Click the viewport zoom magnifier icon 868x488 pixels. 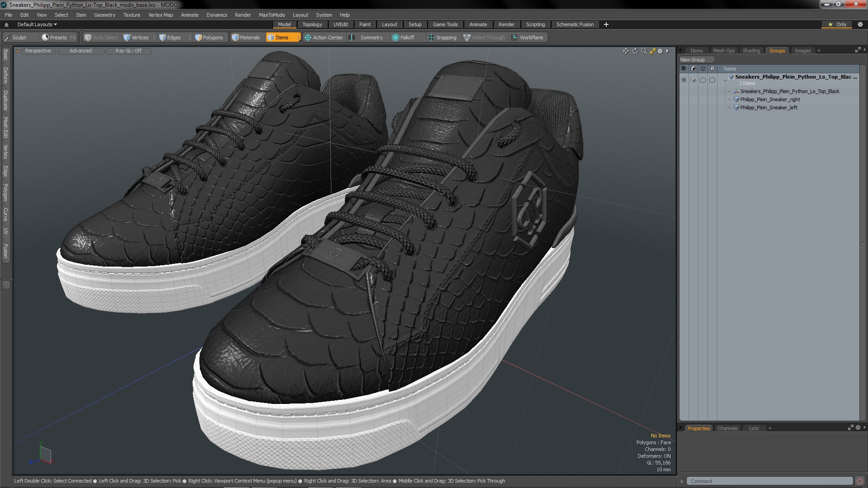click(x=644, y=51)
